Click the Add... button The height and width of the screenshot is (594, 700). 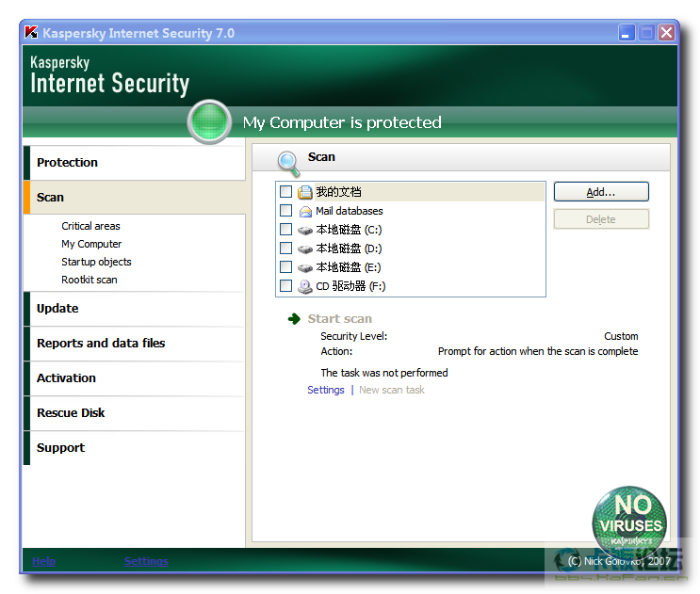tap(601, 192)
